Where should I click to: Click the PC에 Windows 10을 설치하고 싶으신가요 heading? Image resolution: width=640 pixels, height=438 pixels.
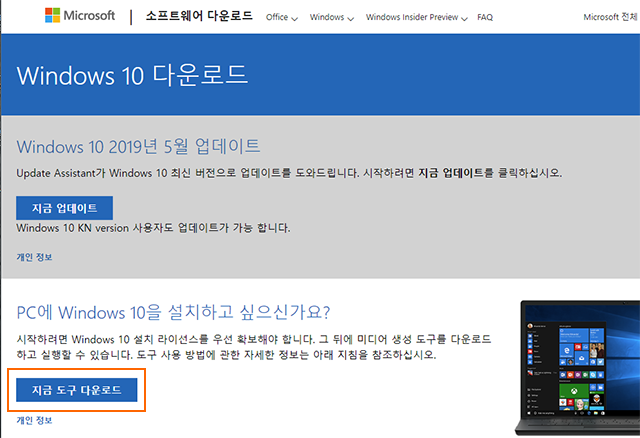pyautogui.click(x=173, y=313)
